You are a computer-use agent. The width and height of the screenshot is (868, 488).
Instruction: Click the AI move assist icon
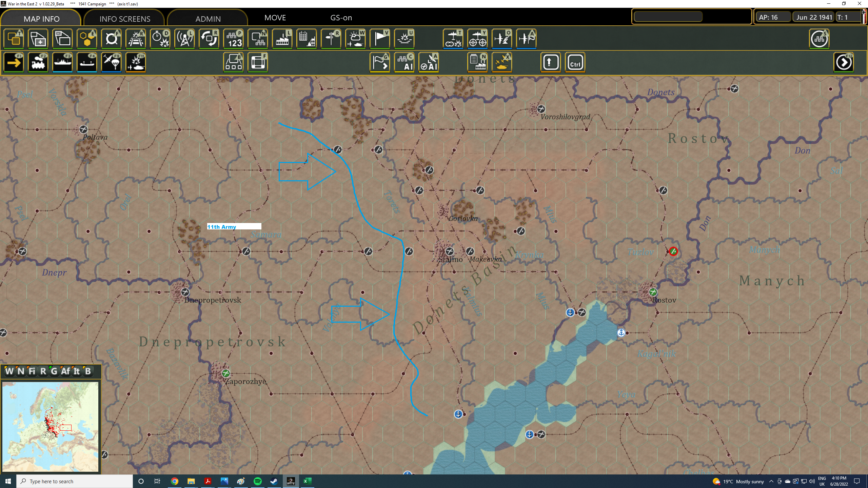tap(405, 62)
